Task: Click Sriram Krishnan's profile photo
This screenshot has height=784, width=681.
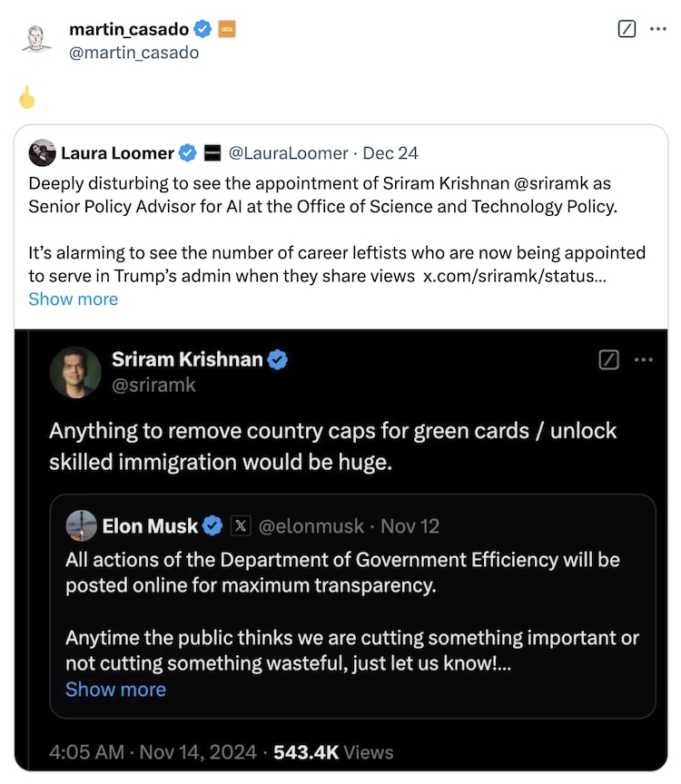Action: tap(75, 372)
